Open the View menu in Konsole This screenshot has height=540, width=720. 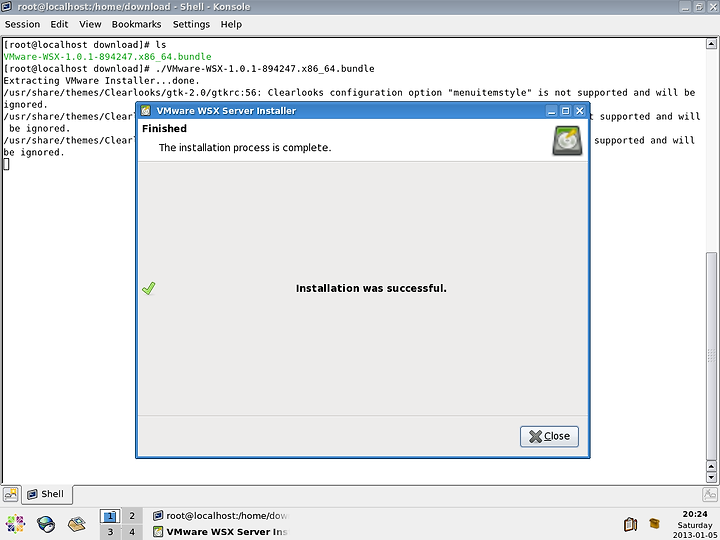click(90, 24)
